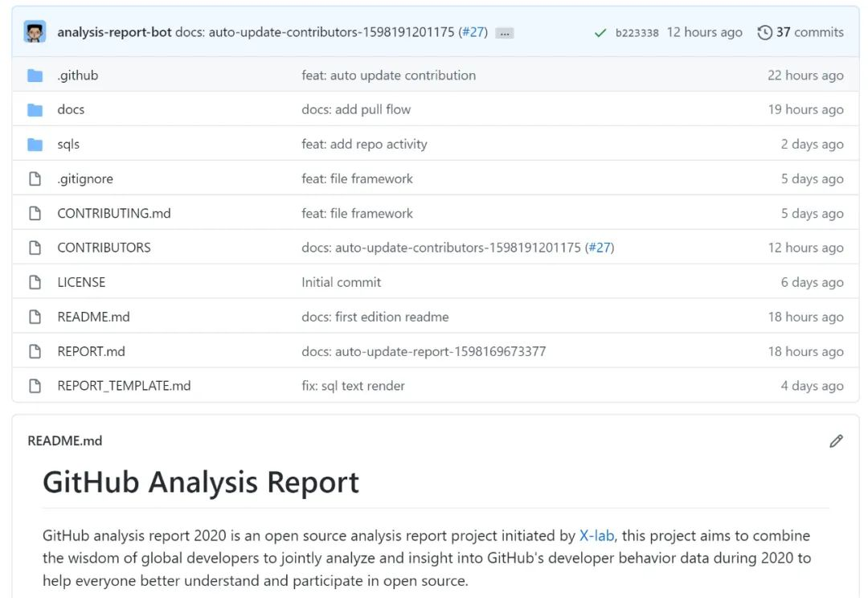This screenshot has width=868, height=598.
Task: Open the 'feat: add repo activity' commit
Action: [364, 145]
